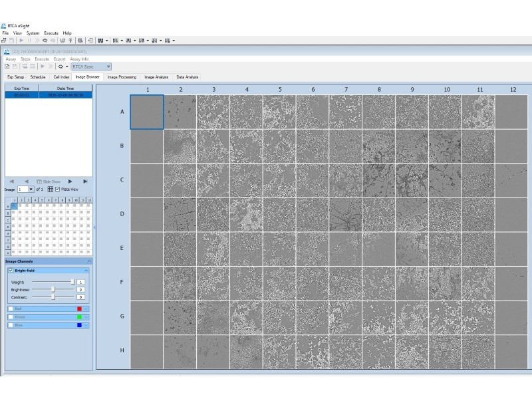Click the third plate layout icon
The width and height of the screenshot is (532, 399).
tap(142, 41)
